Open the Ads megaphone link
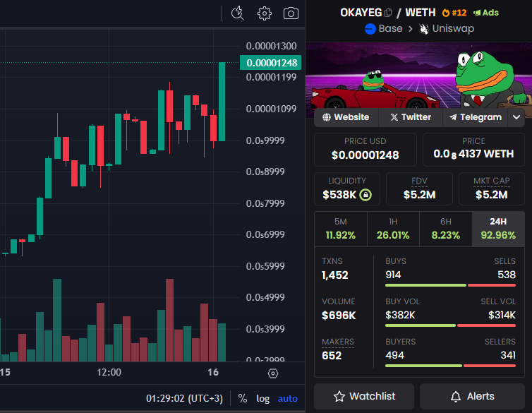The image size is (532, 413). pyautogui.click(x=486, y=13)
